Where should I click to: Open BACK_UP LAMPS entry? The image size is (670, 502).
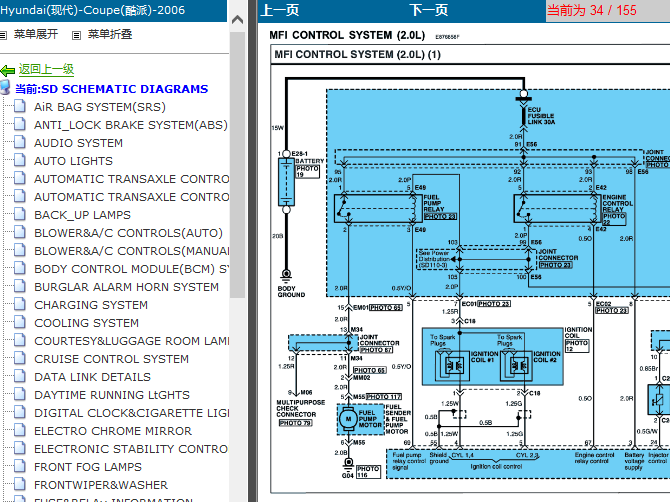point(82,215)
